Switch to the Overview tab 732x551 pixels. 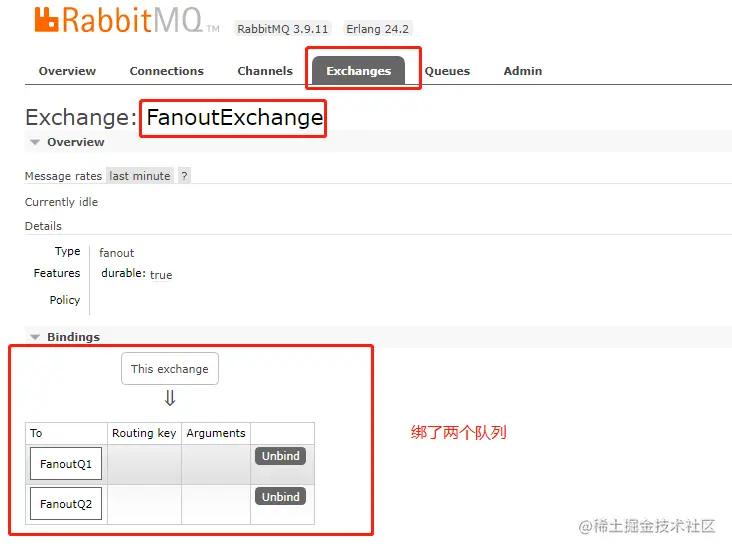tap(67, 71)
